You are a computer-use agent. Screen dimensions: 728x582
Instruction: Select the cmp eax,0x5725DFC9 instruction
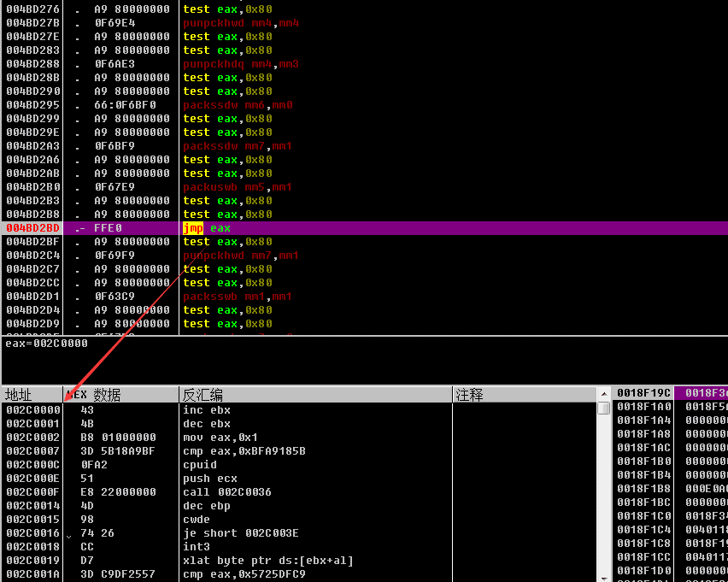pyautogui.click(x=244, y=574)
